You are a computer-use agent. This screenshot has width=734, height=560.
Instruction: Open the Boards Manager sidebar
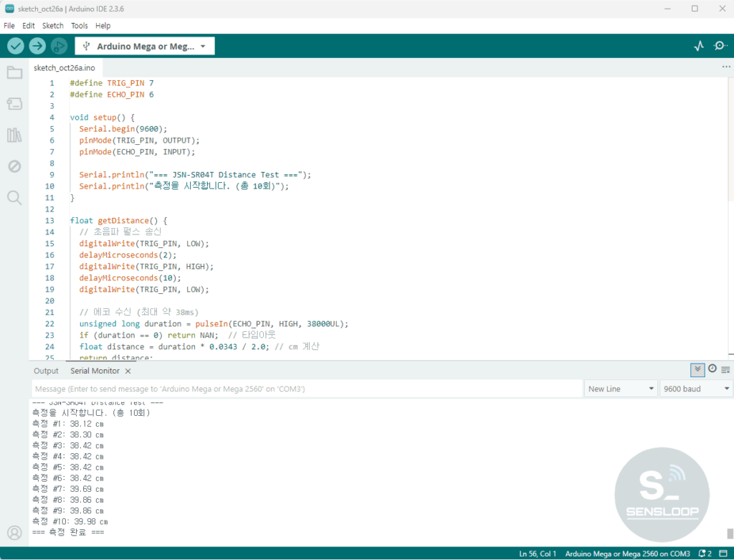click(14, 104)
